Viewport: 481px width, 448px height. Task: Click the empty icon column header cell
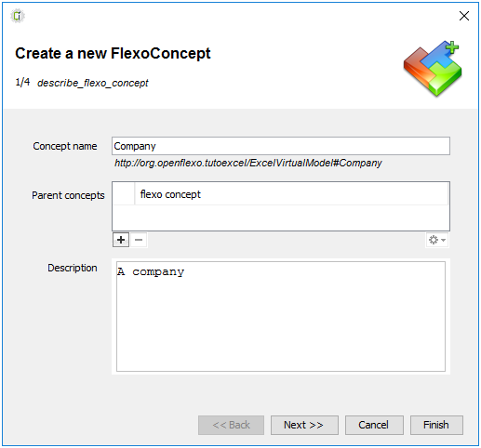124,194
